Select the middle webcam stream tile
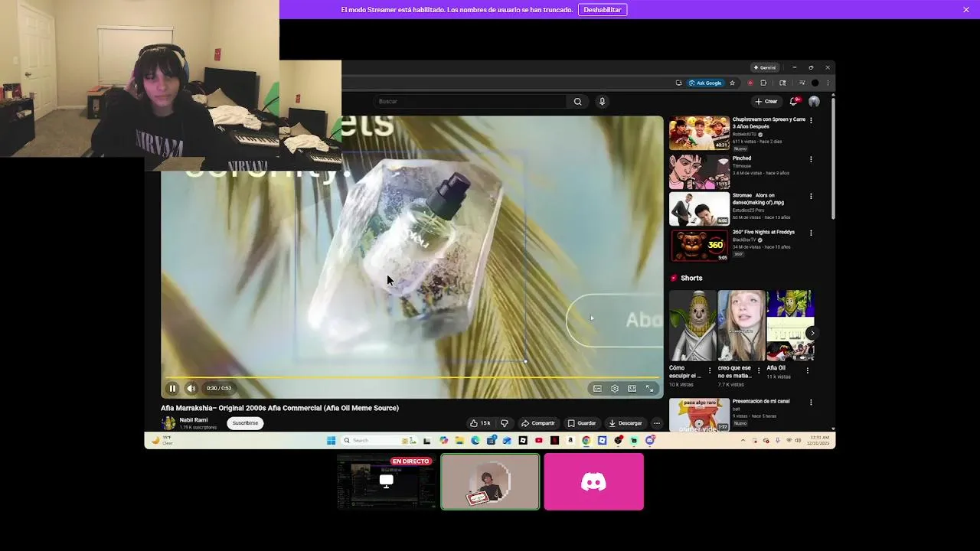Viewport: 980px width, 551px height. click(x=490, y=481)
